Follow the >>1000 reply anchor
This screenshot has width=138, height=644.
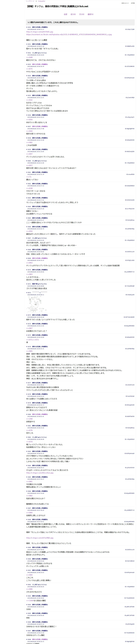(x=30, y=601)
